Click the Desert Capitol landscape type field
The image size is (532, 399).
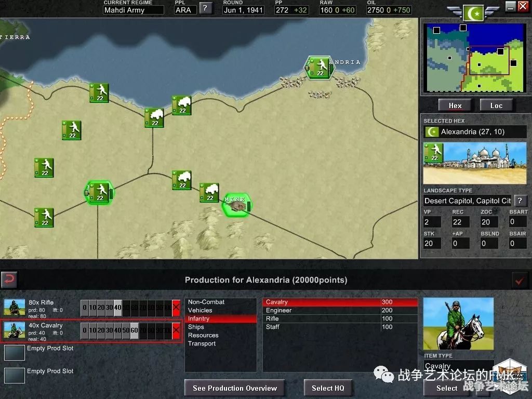click(x=468, y=201)
